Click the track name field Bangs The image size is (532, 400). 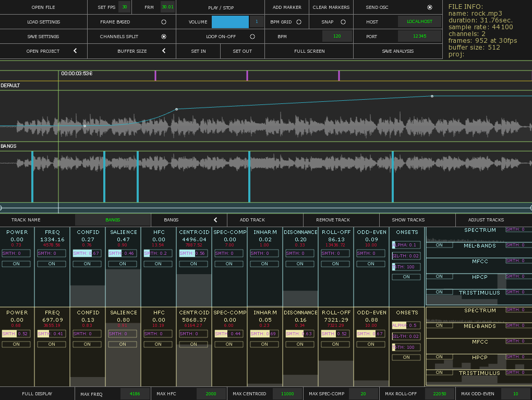pyautogui.click(x=113, y=220)
